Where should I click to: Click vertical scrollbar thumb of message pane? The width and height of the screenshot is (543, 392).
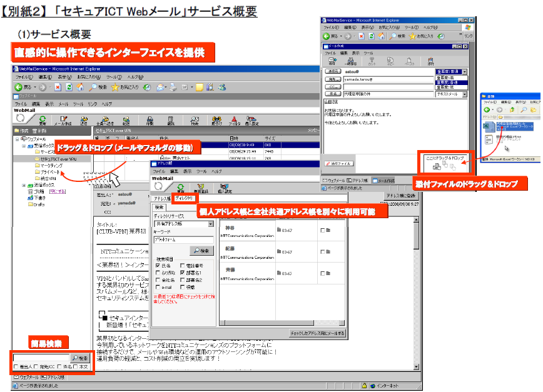click(x=416, y=236)
